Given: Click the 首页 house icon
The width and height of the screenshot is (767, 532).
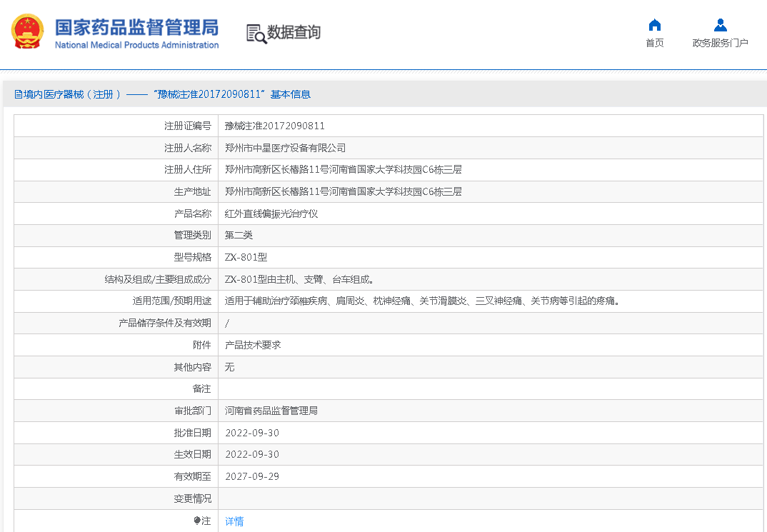Looking at the screenshot, I should point(654,25).
